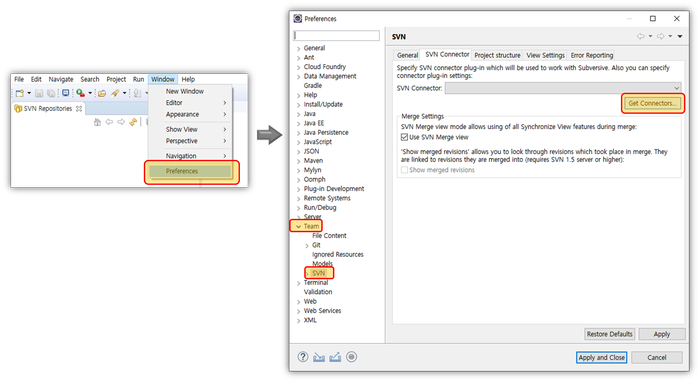Select Gradle in the preferences tree

(x=312, y=86)
